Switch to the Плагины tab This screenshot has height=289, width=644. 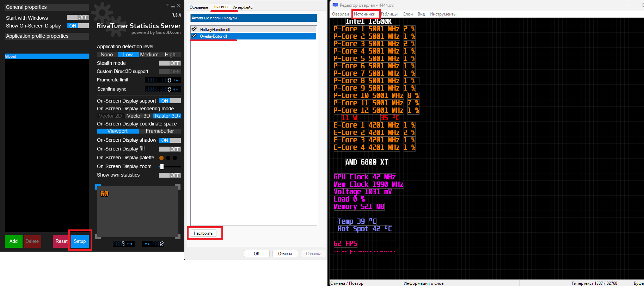(220, 7)
